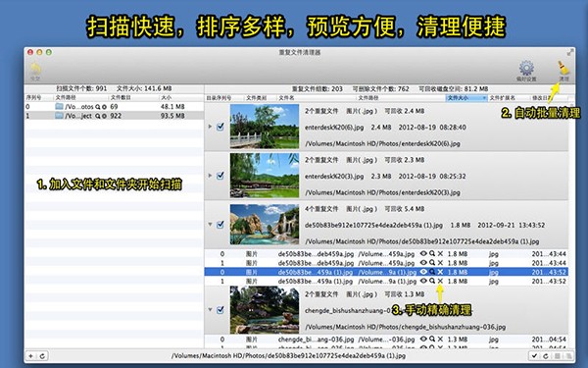
Task: Select the 93.5 MB folder row
Action: pyautogui.click(x=114, y=116)
